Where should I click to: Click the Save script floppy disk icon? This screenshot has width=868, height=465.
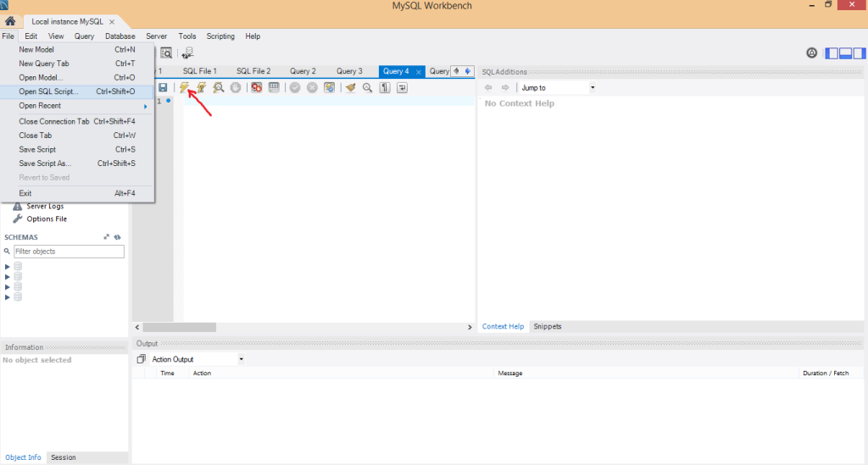point(163,87)
